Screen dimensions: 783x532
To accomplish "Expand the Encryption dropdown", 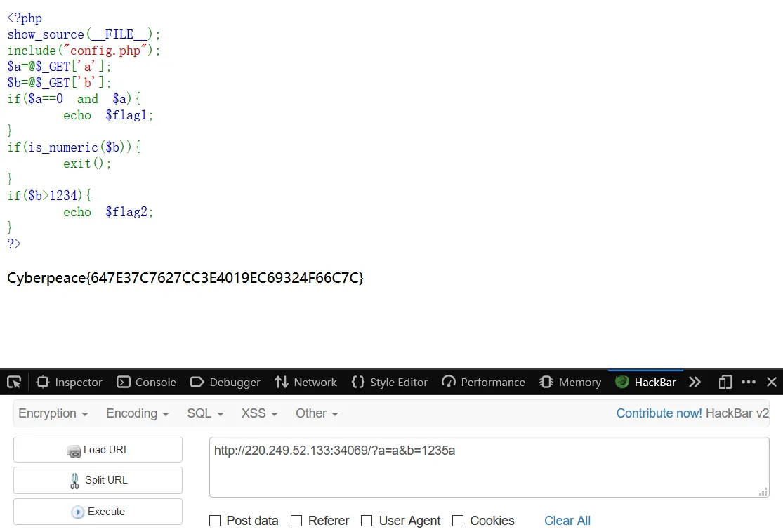I will (x=53, y=413).
